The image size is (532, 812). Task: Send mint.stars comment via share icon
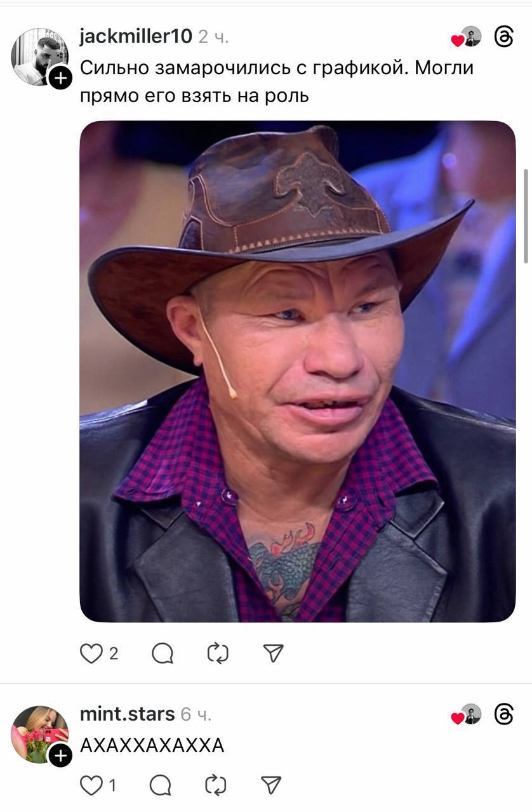(x=271, y=785)
